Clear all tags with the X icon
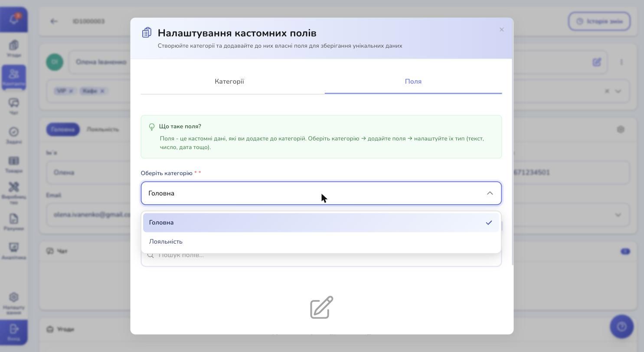This screenshot has width=644, height=352. tap(607, 91)
